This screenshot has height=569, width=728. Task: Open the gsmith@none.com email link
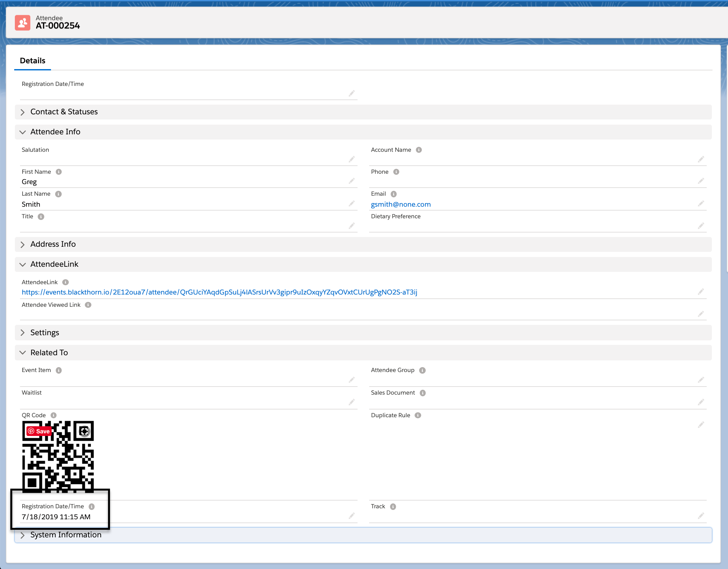click(401, 204)
